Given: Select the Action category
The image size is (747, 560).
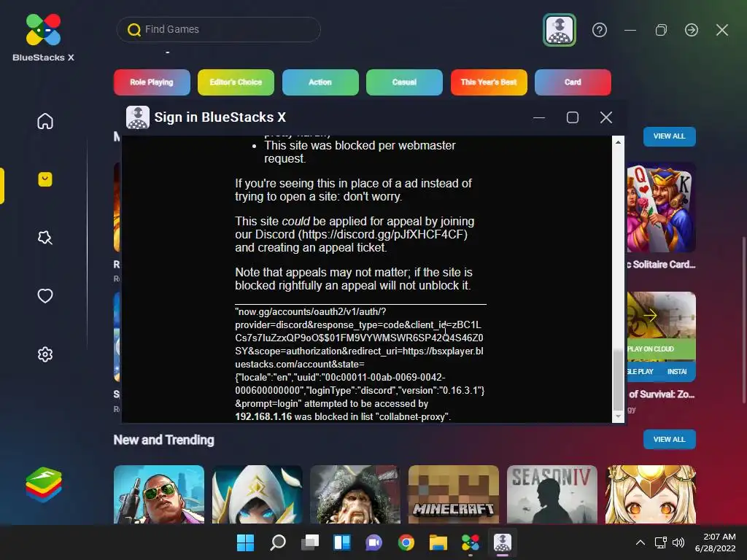Looking at the screenshot, I should [320, 82].
